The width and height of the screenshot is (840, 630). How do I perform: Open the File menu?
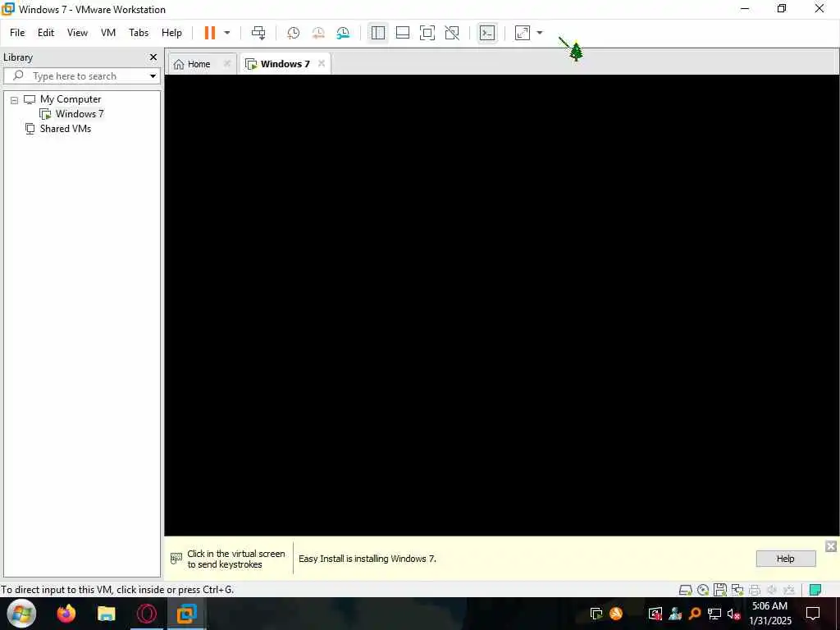tap(17, 33)
